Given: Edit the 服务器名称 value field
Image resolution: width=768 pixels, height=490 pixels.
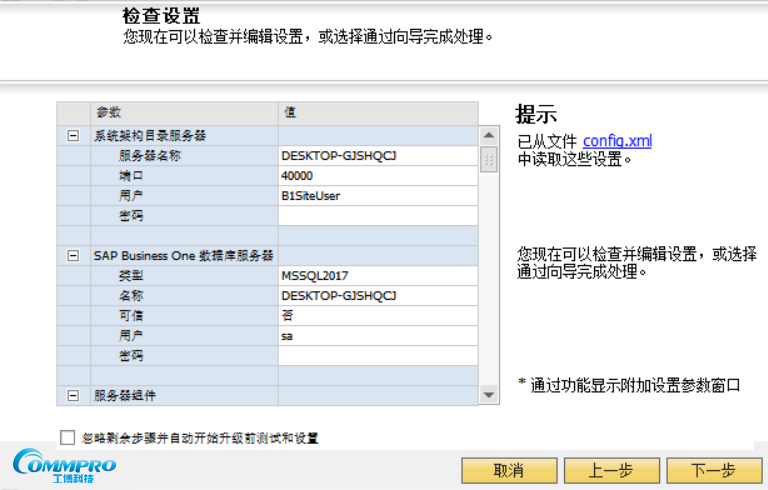Looking at the screenshot, I should [x=377, y=156].
